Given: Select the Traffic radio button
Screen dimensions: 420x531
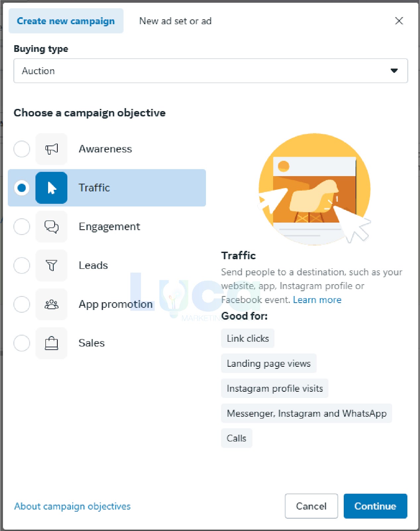Looking at the screenshot, I should point(22,188).
